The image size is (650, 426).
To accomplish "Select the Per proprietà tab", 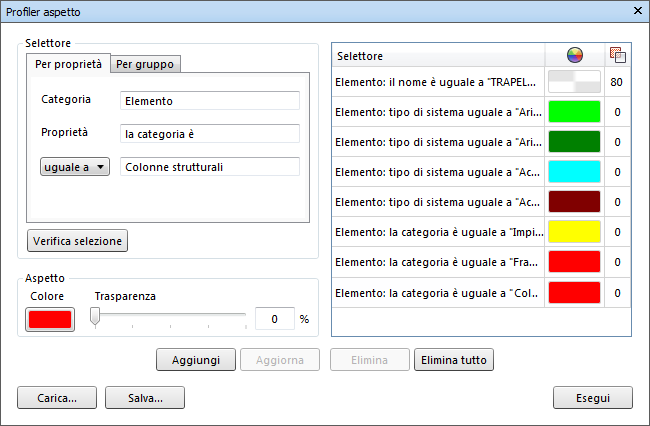I will pos(68,64).
